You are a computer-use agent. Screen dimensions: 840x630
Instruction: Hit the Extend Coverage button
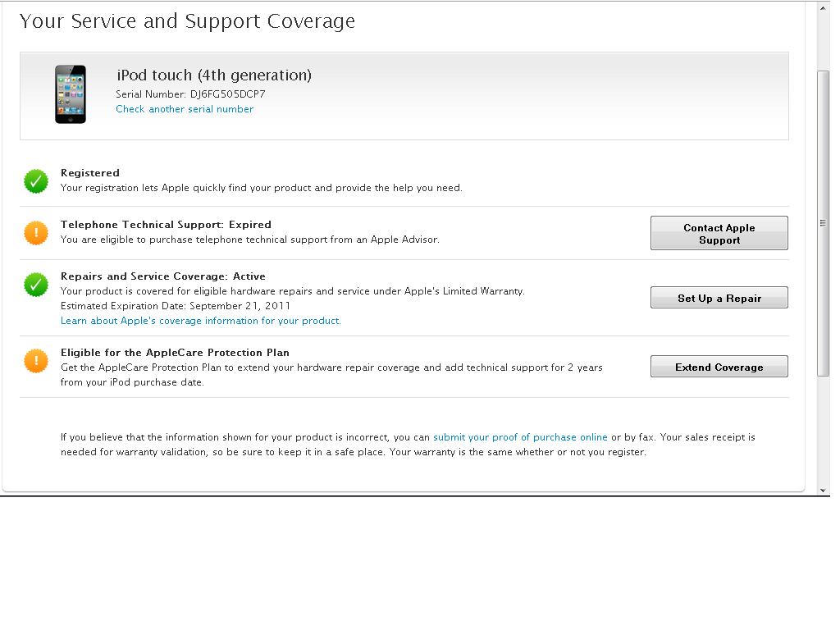[x=719, y=367]
